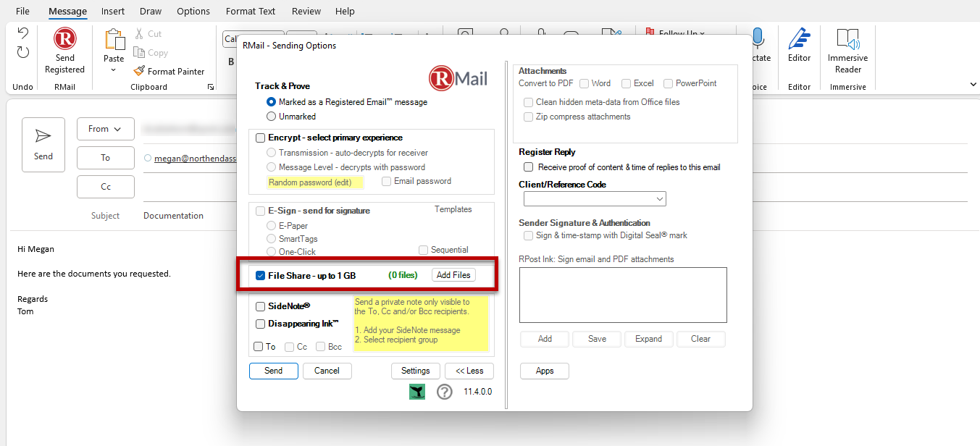The image size is (980, 446).
Task: Select the Message tab
Action: [x=68, y=11]
